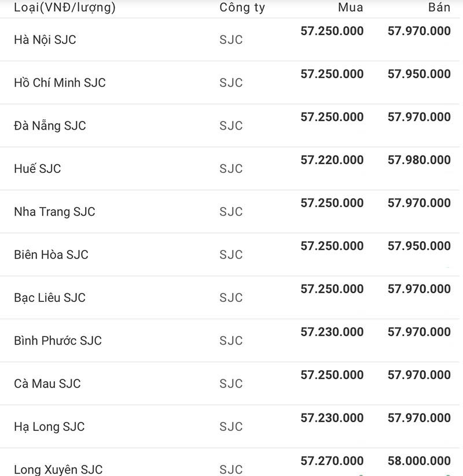This screenshot has height=476, width=463.
Task: Click the Huế SJC row label
Action: click(38, 169)
